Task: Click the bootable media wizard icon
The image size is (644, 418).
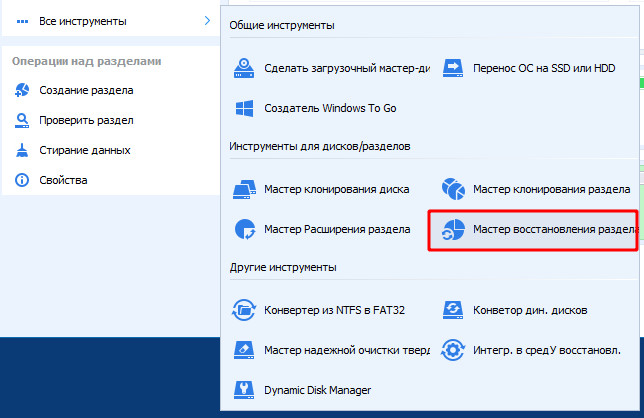Action: click(x=244, y=68)
